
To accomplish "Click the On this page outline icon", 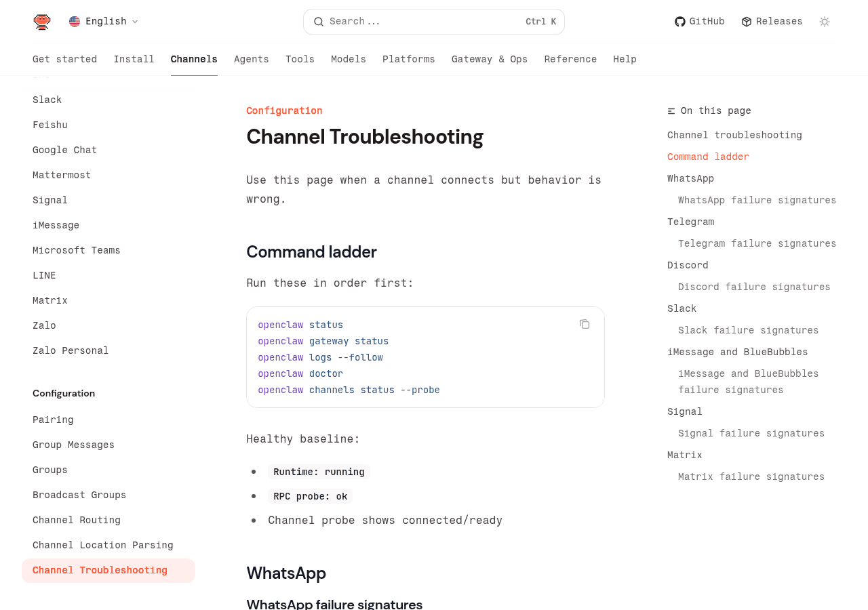I will 670,109.
